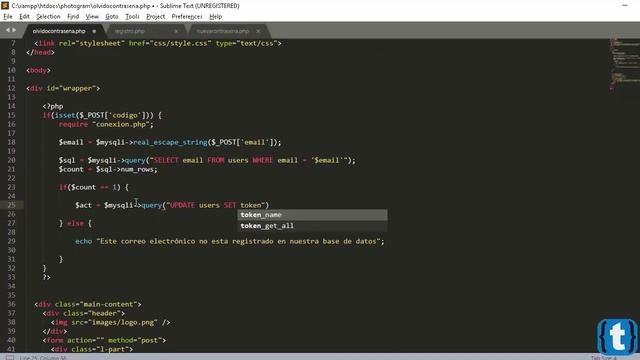Viewport: 640px width, 360px height.
Task: Click the SELECT keyword in query
Action: point(166,160)
